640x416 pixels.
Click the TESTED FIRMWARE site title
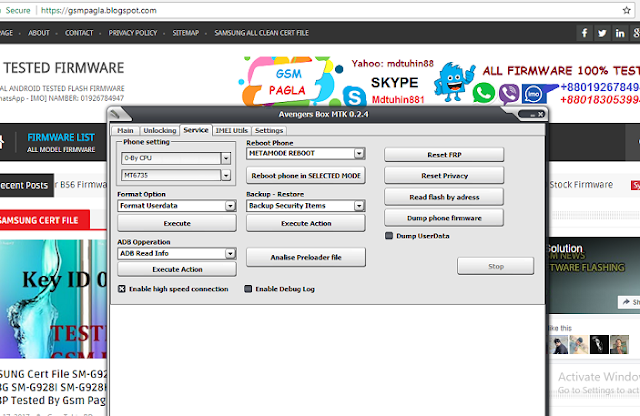click(64, 68)
